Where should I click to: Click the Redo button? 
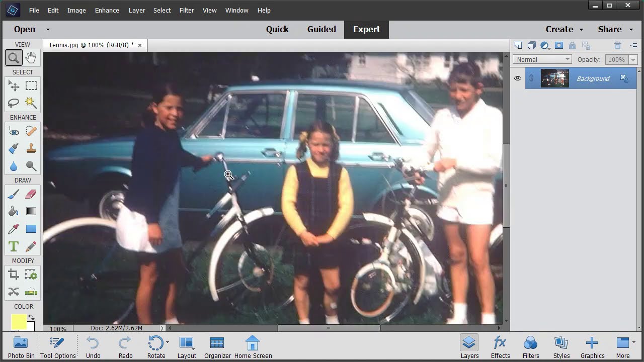tap(125, 346)
